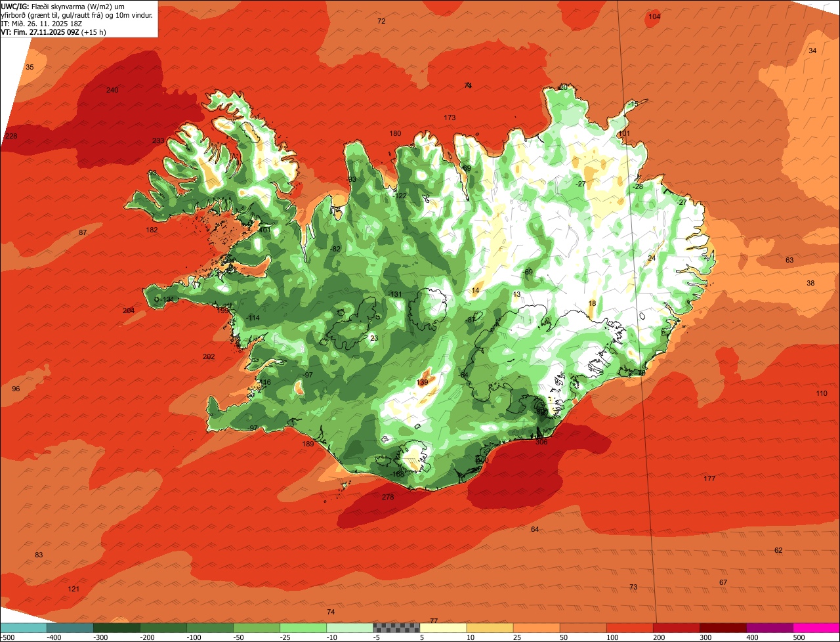
Task: Click the map value '-188'
Action: (397, 474)
